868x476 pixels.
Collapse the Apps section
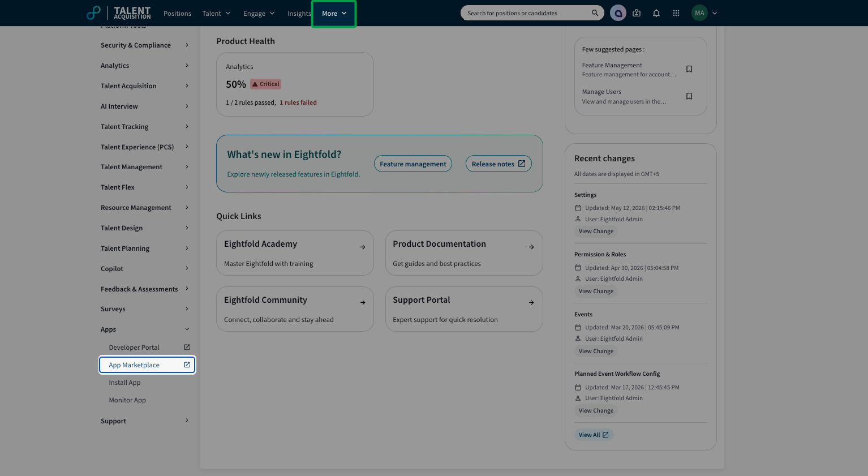click(x=145, y=329)
